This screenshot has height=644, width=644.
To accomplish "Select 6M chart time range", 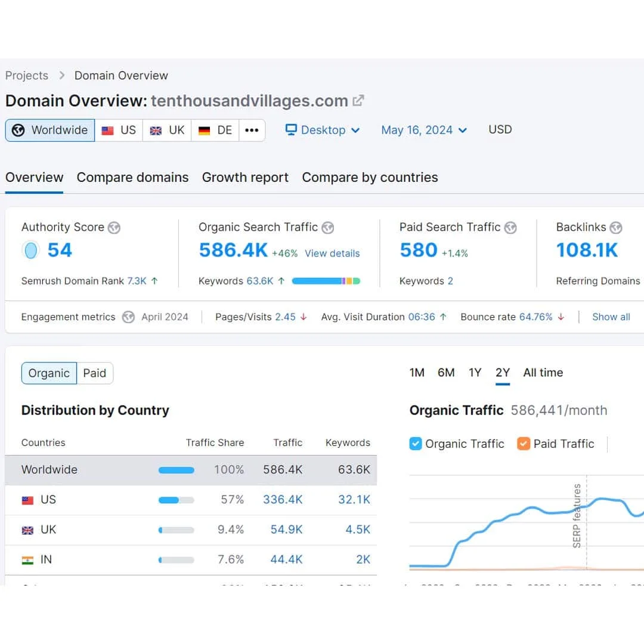I will click(446, 373).
